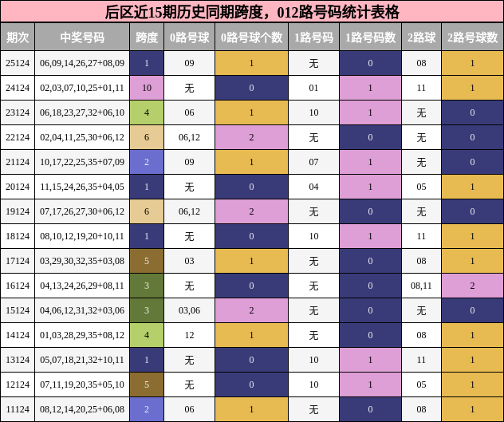Select winning numbers 10,17,22,25,35+07,09
The height and width of the screenshot is (422, 504).
click(82, 162)
